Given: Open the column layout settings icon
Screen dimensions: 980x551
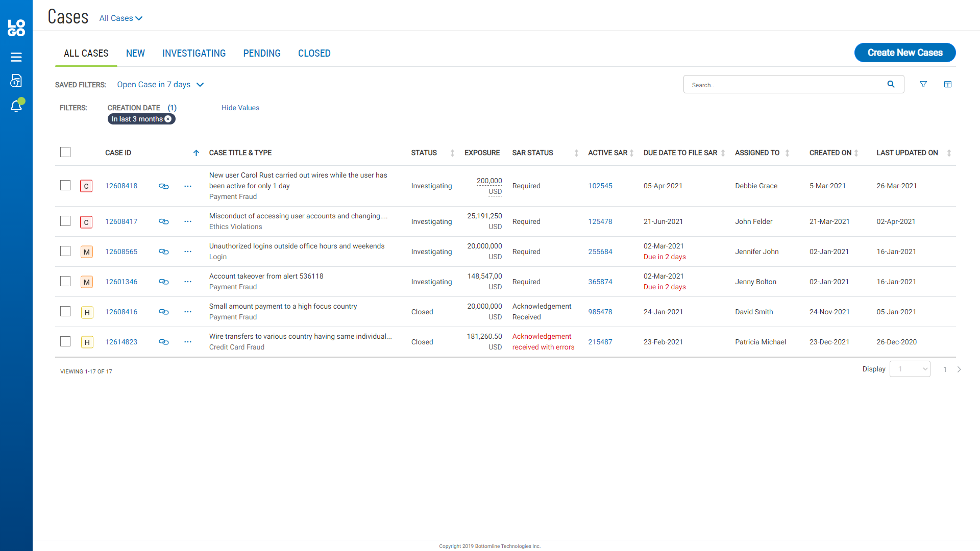Looking at the screenshot, I should tap(948, 85).
